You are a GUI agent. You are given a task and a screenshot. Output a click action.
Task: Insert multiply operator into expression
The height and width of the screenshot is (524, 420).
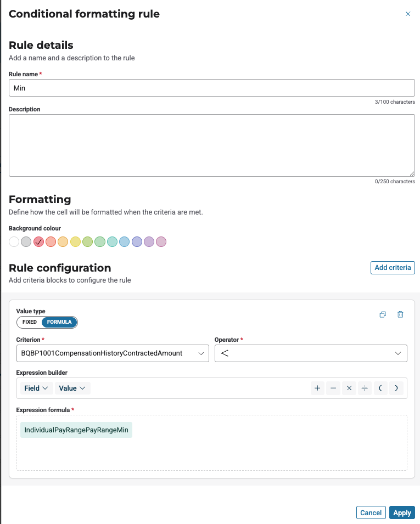pyautogui.click(x=349, y=388)
